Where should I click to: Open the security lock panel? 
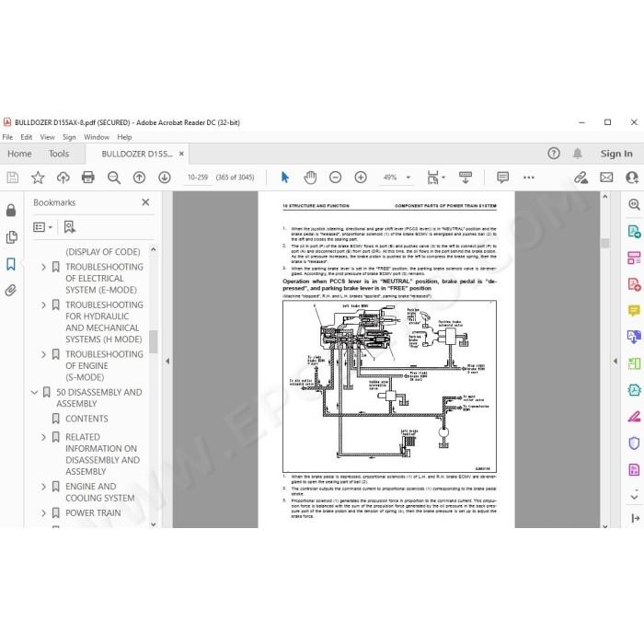coord(11,211)
